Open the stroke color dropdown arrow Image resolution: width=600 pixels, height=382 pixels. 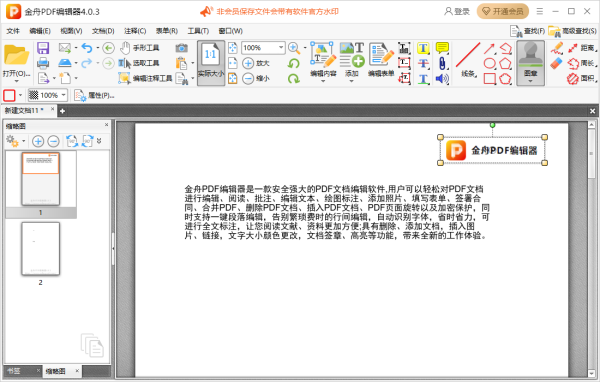coord(20,95)
